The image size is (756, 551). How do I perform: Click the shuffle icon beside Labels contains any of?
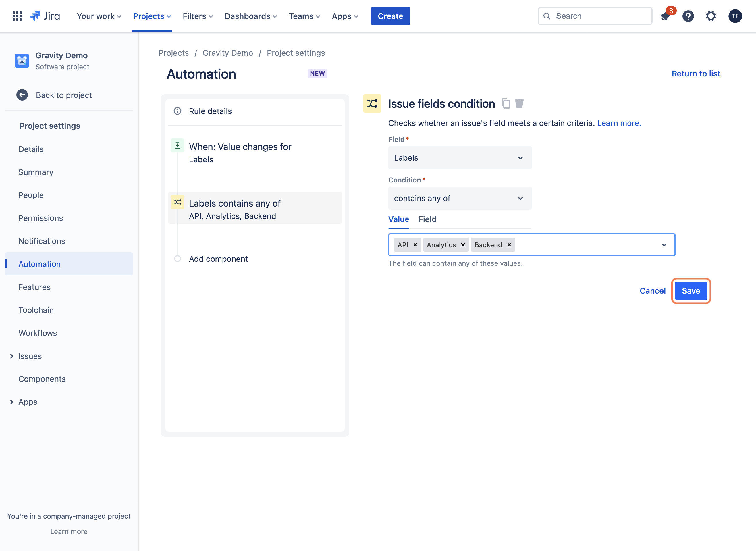click(178, 202)
